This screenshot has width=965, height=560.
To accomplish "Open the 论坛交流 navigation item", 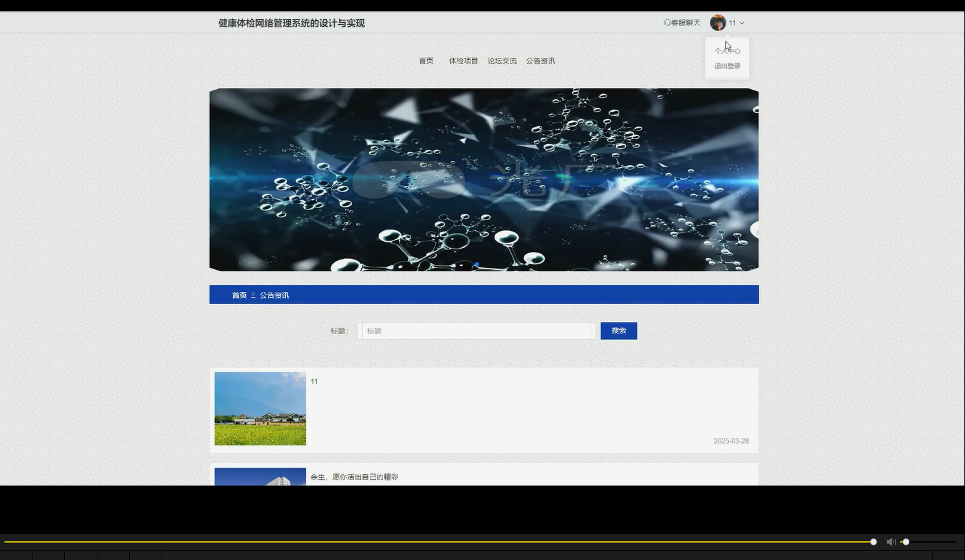I will point(502,61).
